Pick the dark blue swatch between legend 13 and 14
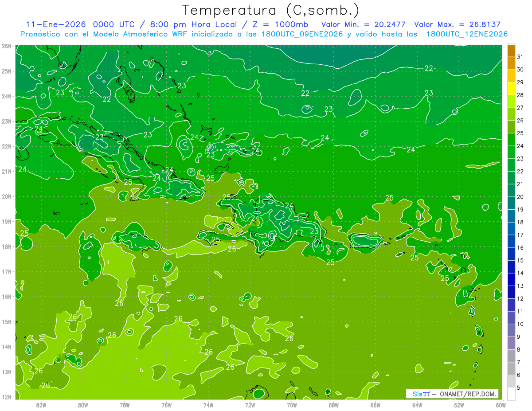532x411 pixels. pos(511,279)
